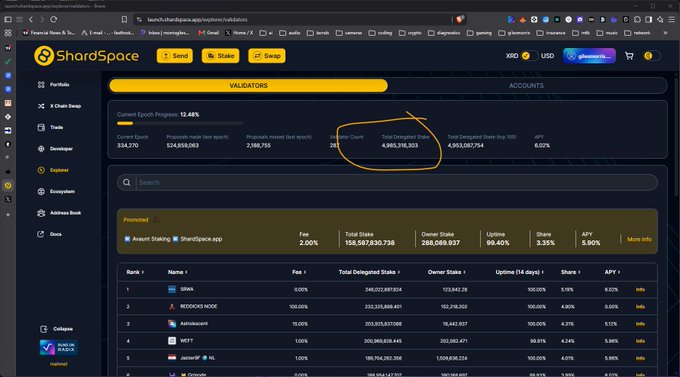Click the bookmark page icon
Viewport: 680px width, 377px height.
124,20
